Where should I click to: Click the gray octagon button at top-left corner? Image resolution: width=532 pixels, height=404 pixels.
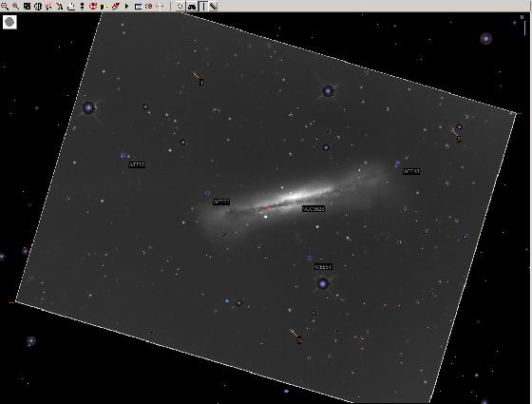[9, 23]
